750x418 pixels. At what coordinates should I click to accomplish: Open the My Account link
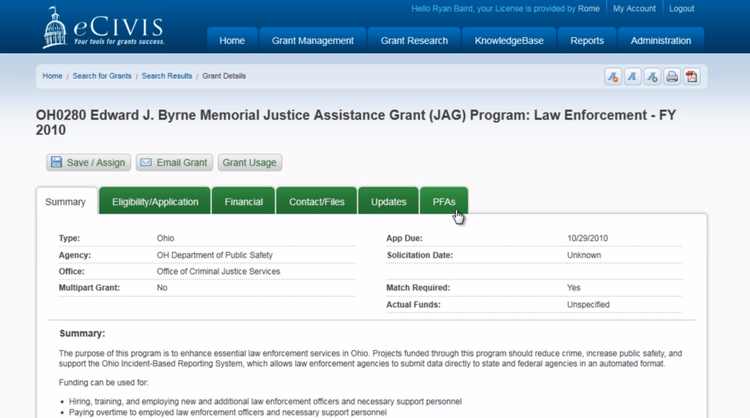click(x=634, y=9)
